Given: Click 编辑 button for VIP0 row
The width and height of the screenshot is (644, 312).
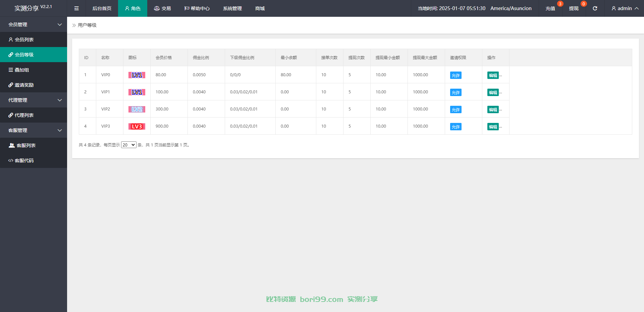Looking at the screenshot, I should (493, 75).
